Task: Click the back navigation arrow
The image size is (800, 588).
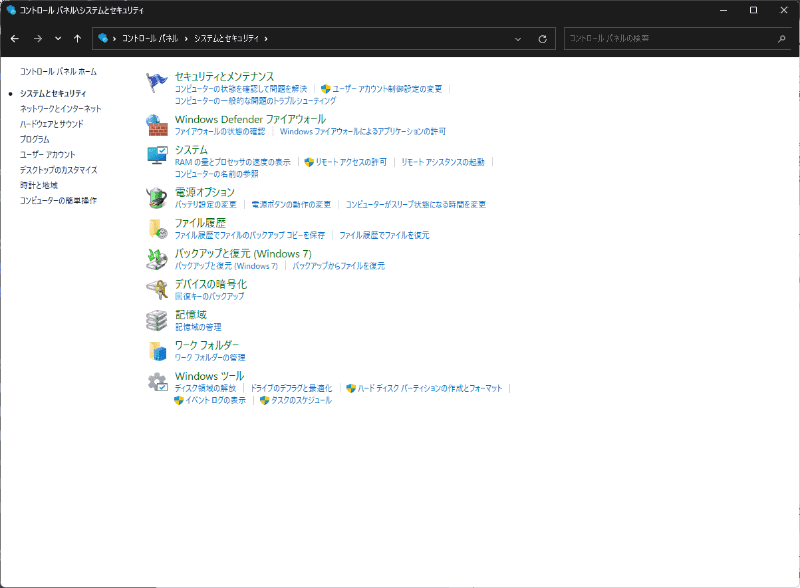Action: coord(15,38)
